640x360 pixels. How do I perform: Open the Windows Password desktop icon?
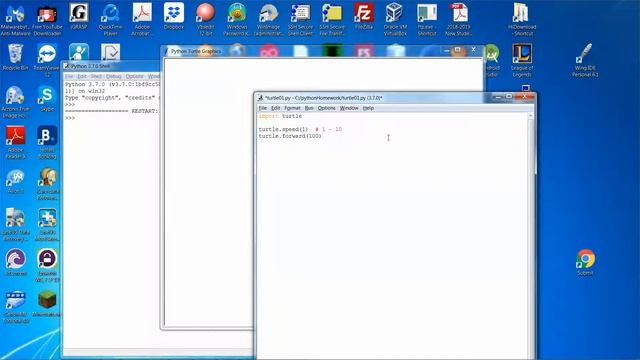237,19
